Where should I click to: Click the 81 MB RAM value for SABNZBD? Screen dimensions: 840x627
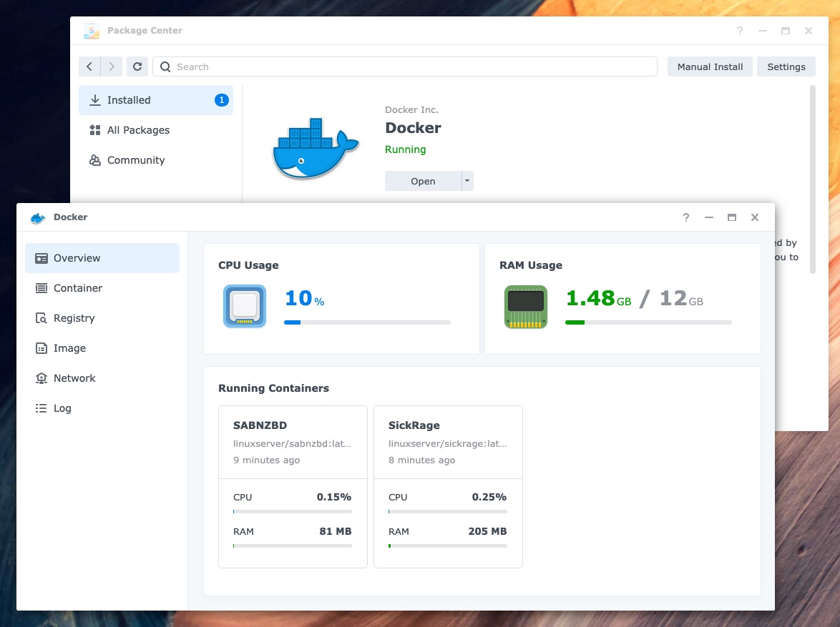[x=336, y=531]
